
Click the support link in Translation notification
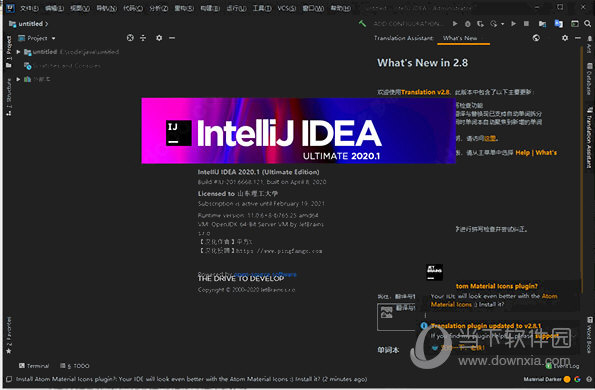tap(546, 336)
